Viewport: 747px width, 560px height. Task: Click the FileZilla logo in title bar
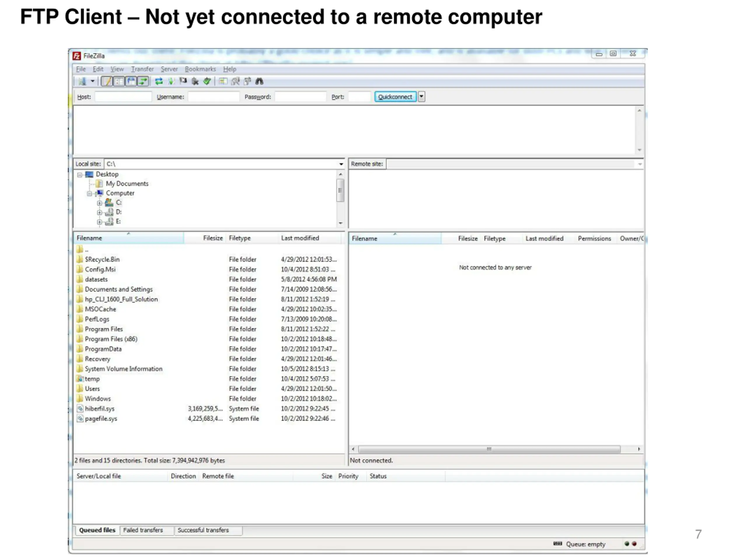[x=77, y=56]
